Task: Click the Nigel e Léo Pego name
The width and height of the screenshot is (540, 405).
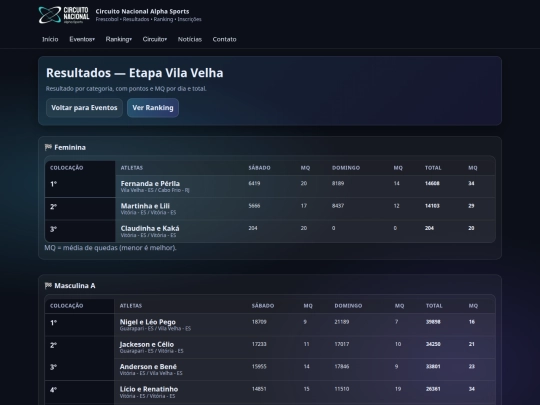Action: pos(148,322)
